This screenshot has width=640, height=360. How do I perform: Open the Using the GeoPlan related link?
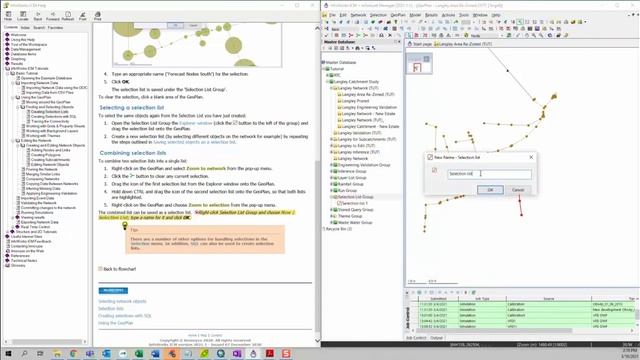(x=116, y=323)
